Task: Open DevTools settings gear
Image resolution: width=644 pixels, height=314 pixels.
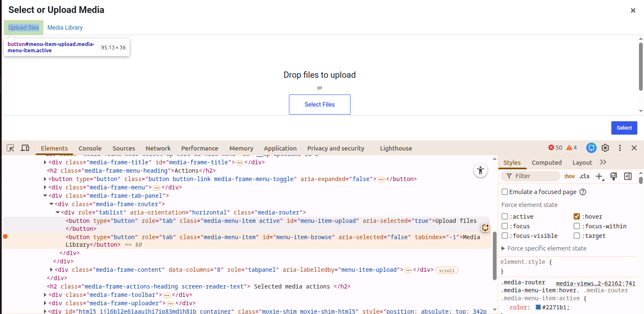Action: [x=605, y=148]
